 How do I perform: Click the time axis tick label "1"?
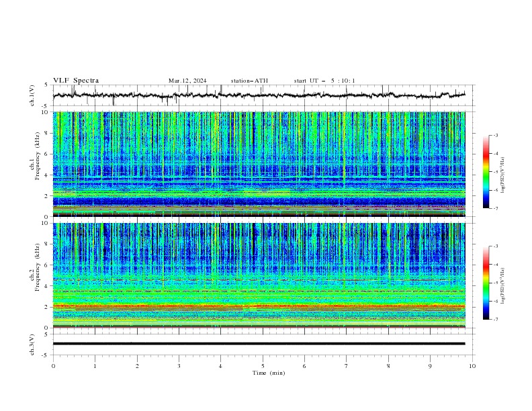tap(95, 366)
